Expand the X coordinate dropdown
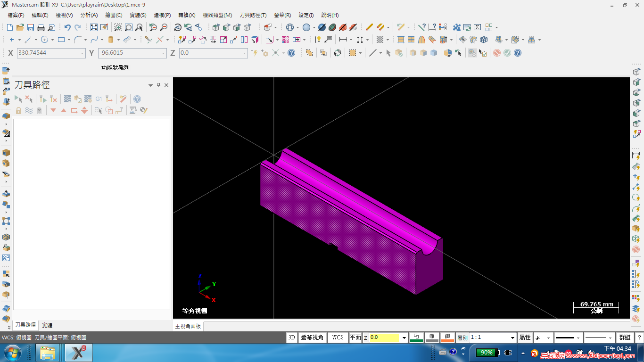 (83, 53)
